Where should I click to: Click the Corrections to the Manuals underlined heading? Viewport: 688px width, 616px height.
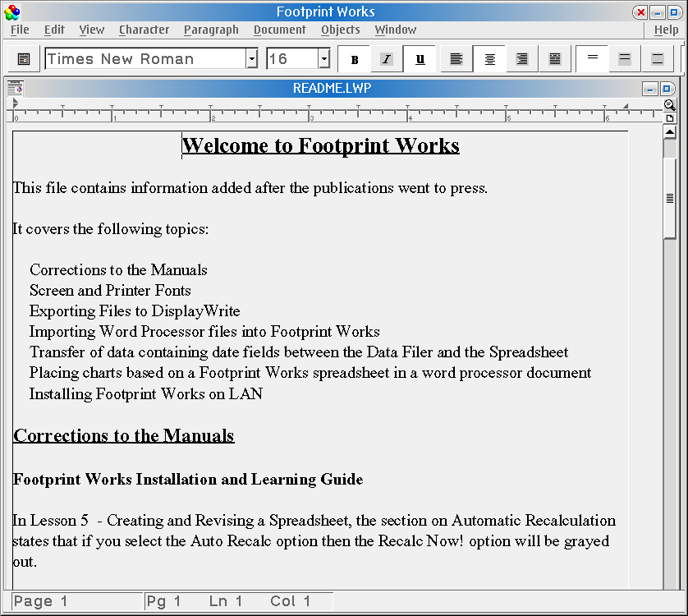click(x=124, y=435)
